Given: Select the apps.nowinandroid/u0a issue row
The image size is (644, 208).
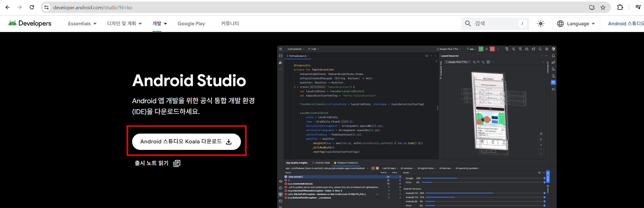Looking at the screenshot, I should [343, 184].
